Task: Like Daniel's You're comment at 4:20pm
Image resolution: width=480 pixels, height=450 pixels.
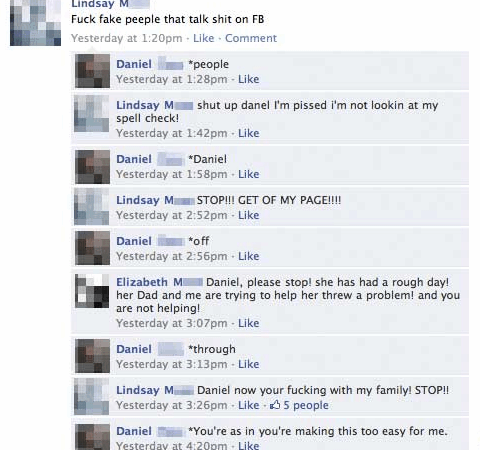Action: pos(249,445)
